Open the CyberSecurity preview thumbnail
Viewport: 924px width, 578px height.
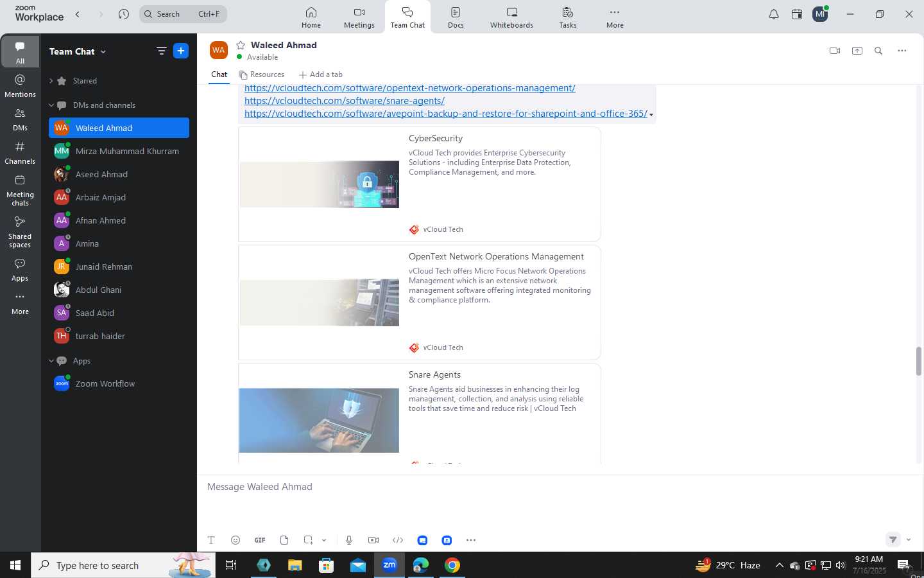(x=319, y=184)
